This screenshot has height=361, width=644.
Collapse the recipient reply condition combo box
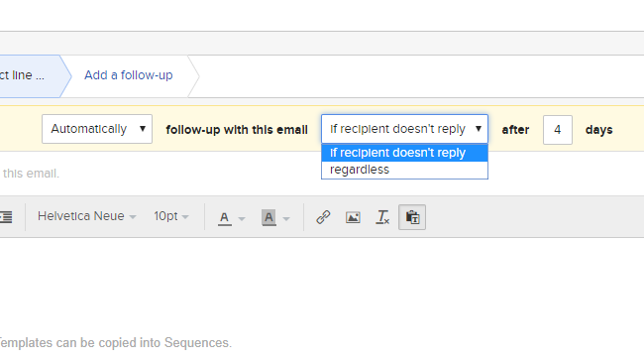404,129
